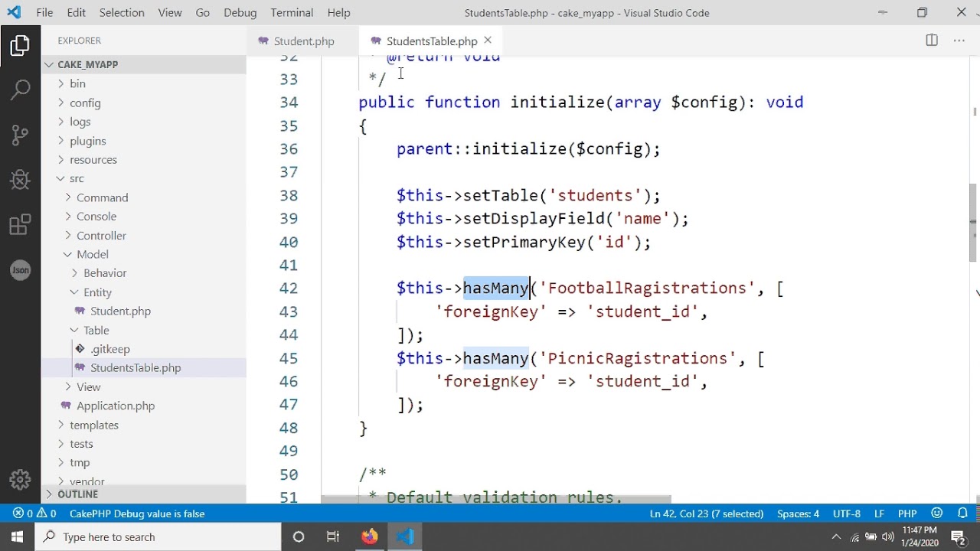Open the Selection menu
This screenshot has height=551, width=980.
pyautogui.click(x=122, y=12)
